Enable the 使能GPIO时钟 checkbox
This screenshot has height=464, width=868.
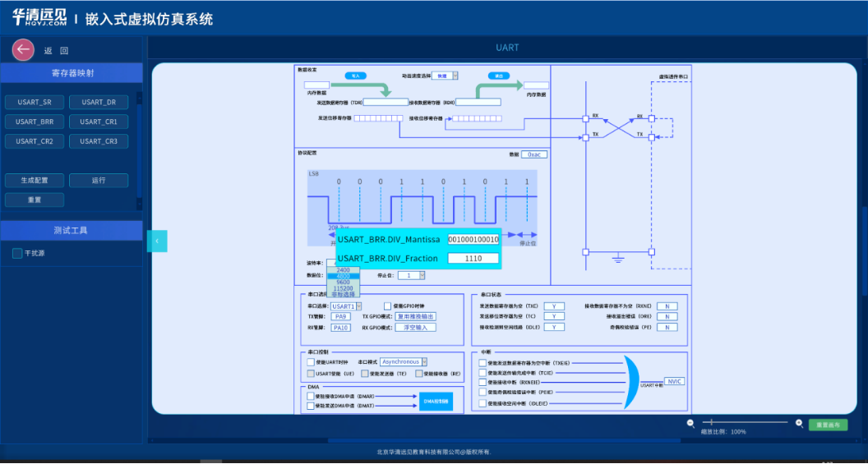pyautogui.click(x=387, y=306)
